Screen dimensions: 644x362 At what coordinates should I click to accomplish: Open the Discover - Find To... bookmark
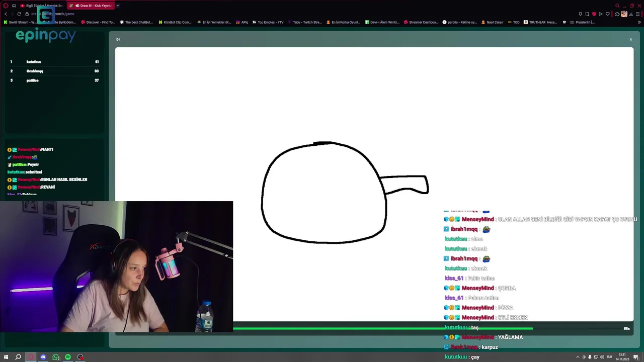[x=98, y=22]
